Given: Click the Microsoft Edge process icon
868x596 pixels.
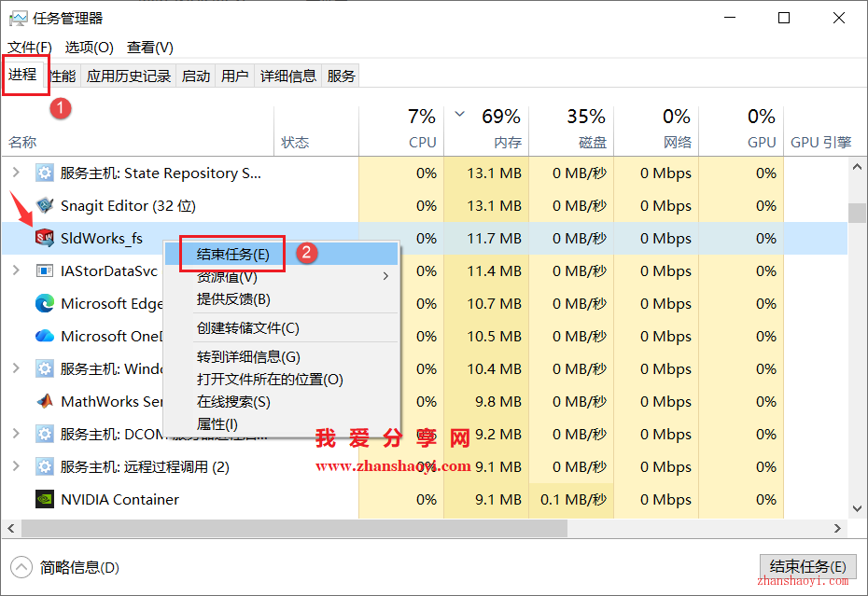Looking at the screenshot, I should coord(44,303).
